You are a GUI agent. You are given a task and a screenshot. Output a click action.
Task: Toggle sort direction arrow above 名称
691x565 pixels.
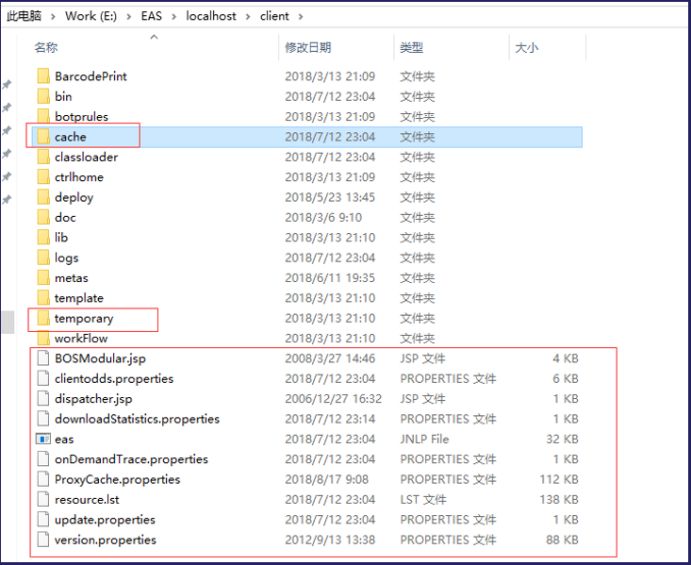154,37
